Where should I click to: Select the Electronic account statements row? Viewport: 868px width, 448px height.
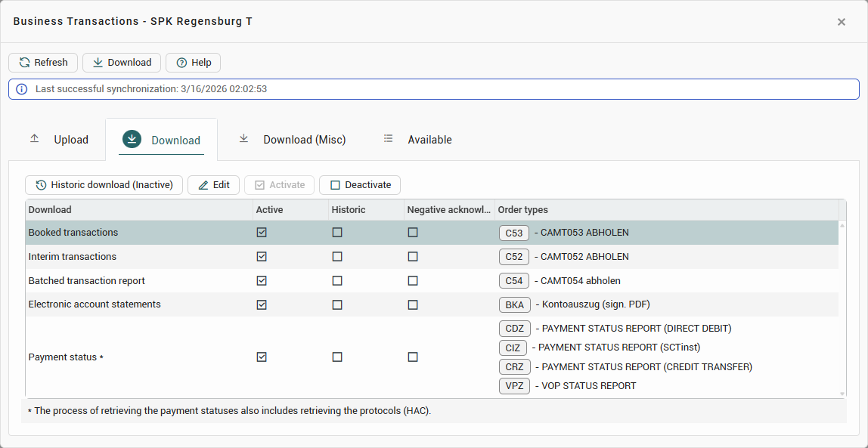[95, 304]
